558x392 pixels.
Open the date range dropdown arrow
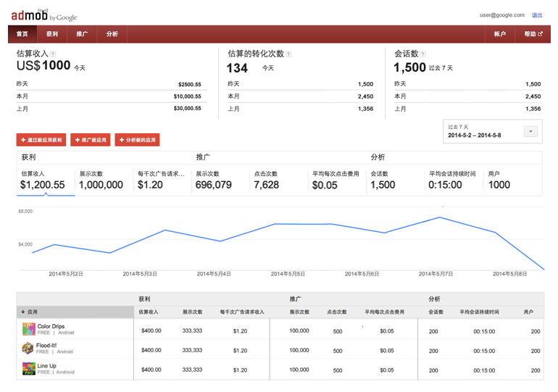point(530,132)
